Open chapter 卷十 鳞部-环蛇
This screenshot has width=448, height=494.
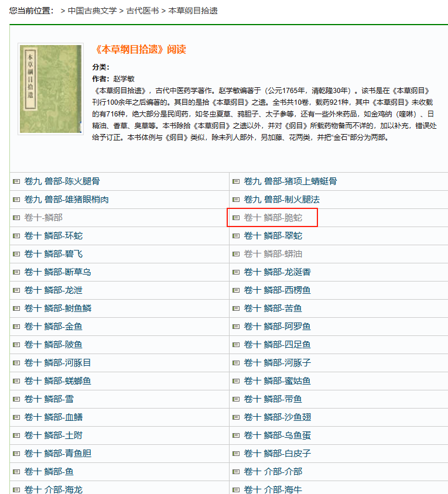pos(53,236)
